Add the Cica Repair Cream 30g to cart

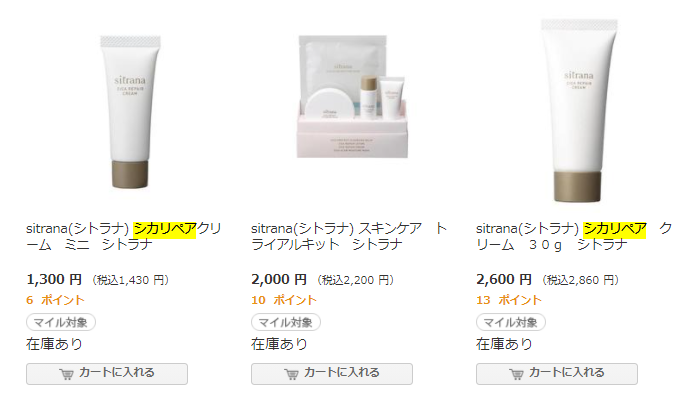pos(557,374)
